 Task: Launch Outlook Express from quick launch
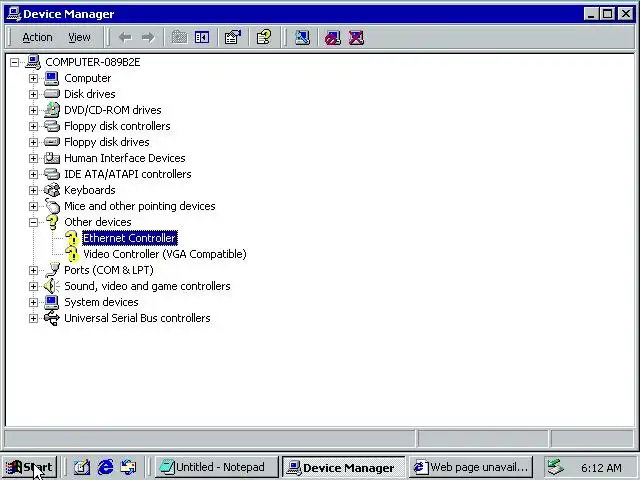coord(128,467)
